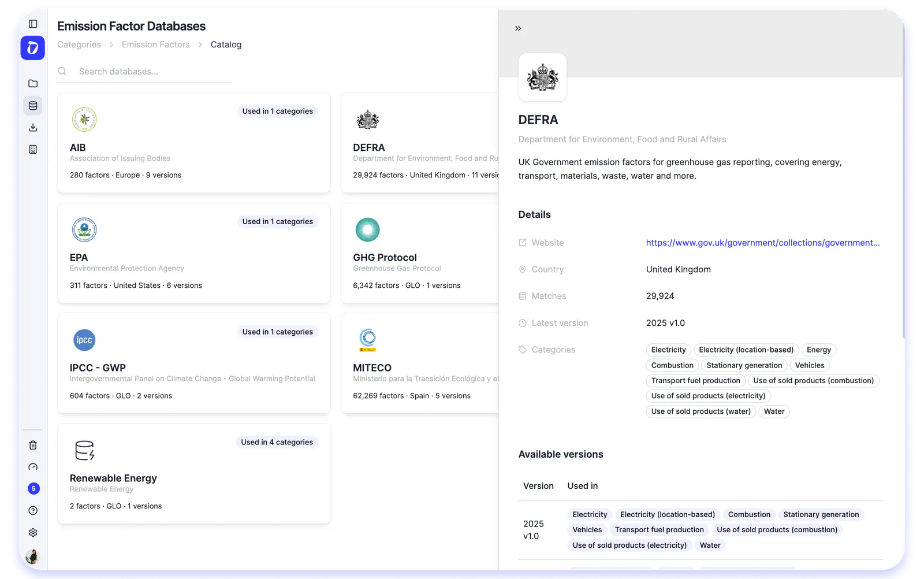Click '2025 v1.0' Latest version value
The width and height of the screenshot is (924, 579).
pyautogui.click(x=665, y=323)
